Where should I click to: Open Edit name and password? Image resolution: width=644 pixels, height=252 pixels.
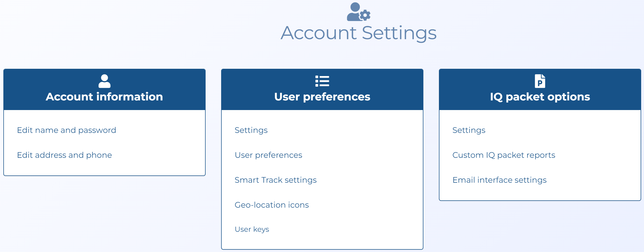pyautogui.click(x=66, y=130)
